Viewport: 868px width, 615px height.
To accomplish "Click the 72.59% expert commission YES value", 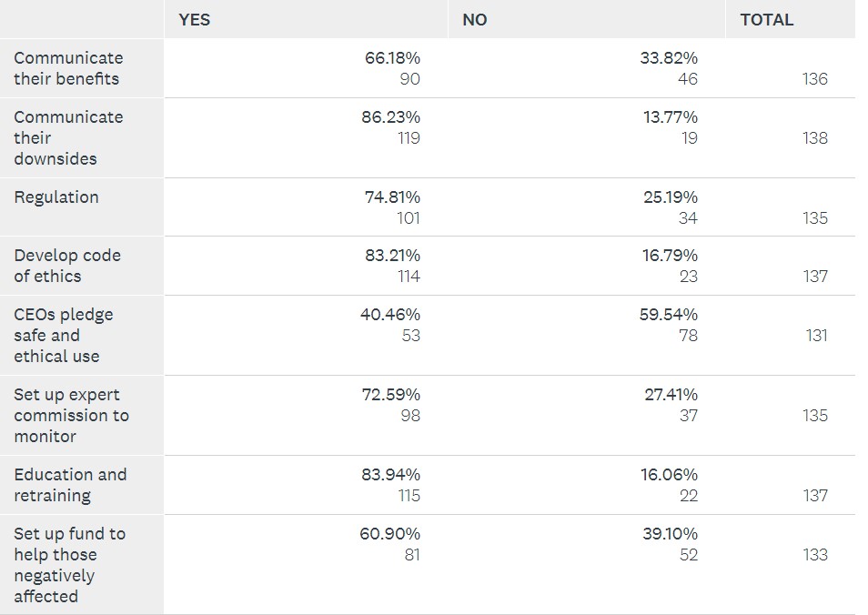I will [391, 395].
